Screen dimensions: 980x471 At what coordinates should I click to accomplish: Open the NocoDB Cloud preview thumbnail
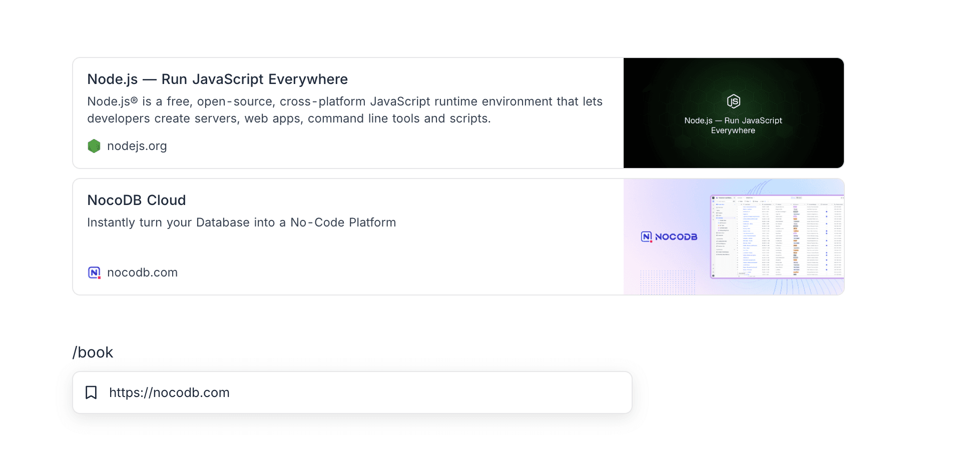point(733,236)
